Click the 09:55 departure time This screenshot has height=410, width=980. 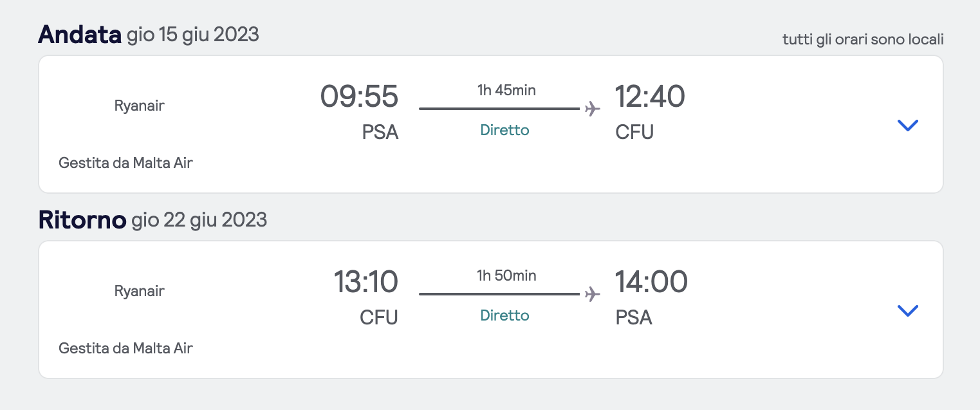coord(359,97)
